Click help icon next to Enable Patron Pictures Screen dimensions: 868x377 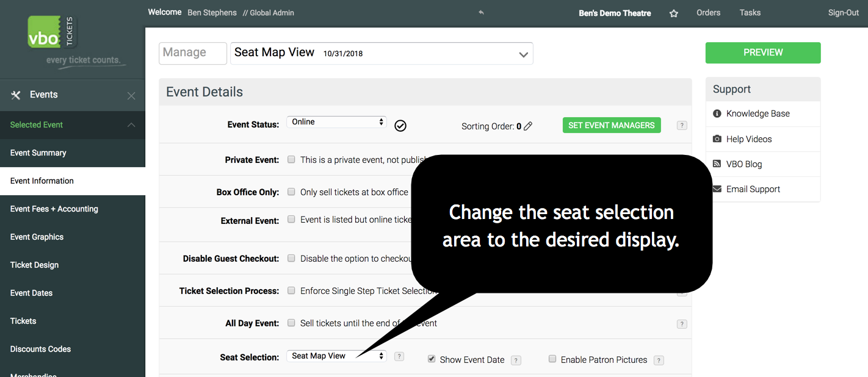tap(659, 361)
